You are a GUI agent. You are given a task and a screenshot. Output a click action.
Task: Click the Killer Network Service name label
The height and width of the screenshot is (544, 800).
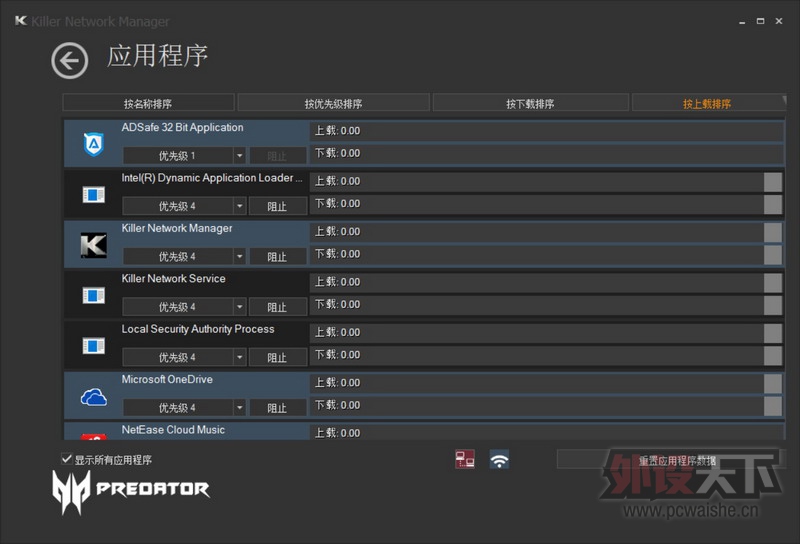coord(173,279)
